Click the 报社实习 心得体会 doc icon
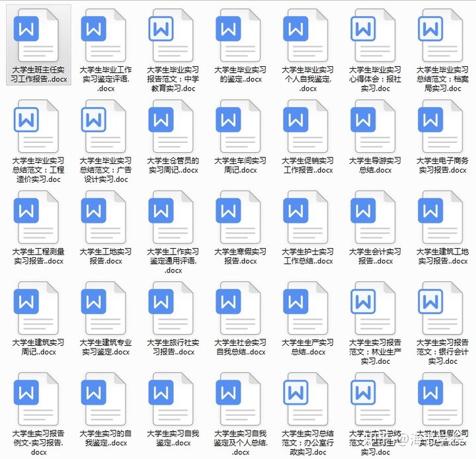Viewport: 476px width, 459px height. (375, 35)
